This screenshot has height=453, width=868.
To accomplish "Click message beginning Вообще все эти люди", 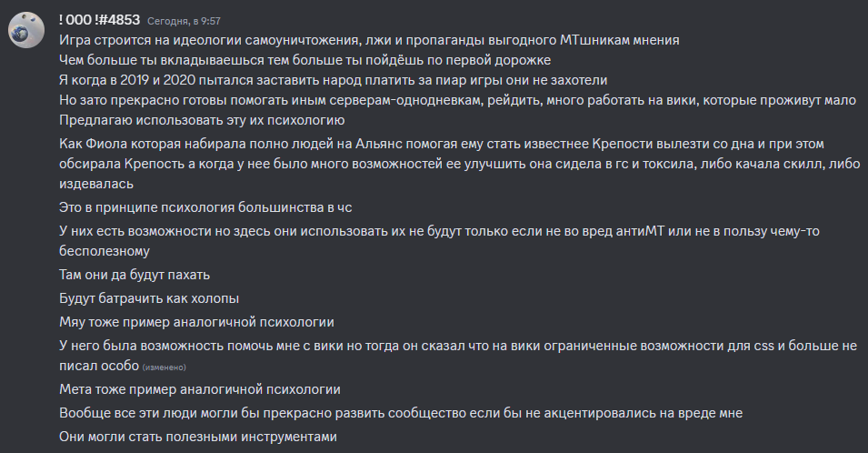I will (401, 413).
